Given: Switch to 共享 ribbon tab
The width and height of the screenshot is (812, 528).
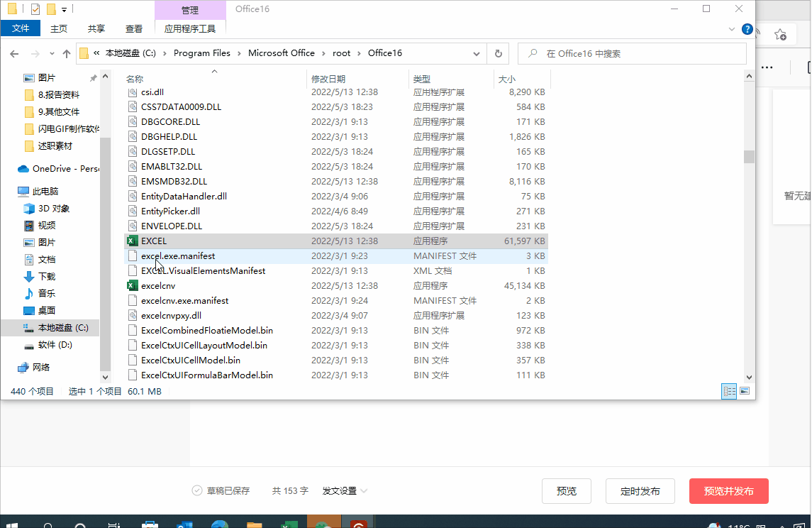Looking at the screenshot, I should (96, 28).
